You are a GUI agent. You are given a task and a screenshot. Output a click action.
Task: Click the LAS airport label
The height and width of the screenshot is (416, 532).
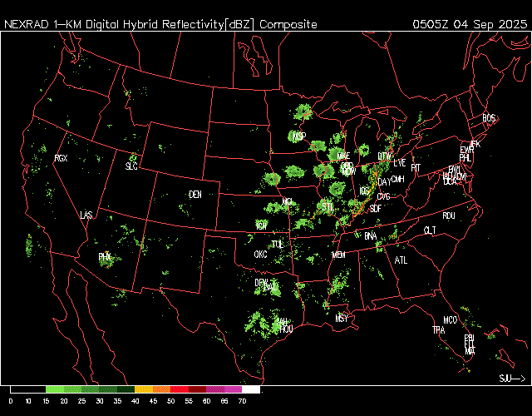(86, 215)
